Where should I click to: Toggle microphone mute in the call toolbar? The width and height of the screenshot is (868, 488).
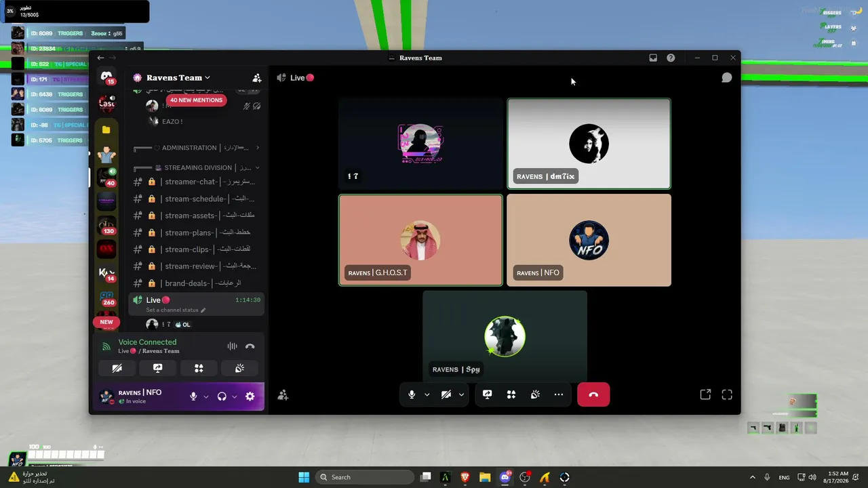coord(412,394)
